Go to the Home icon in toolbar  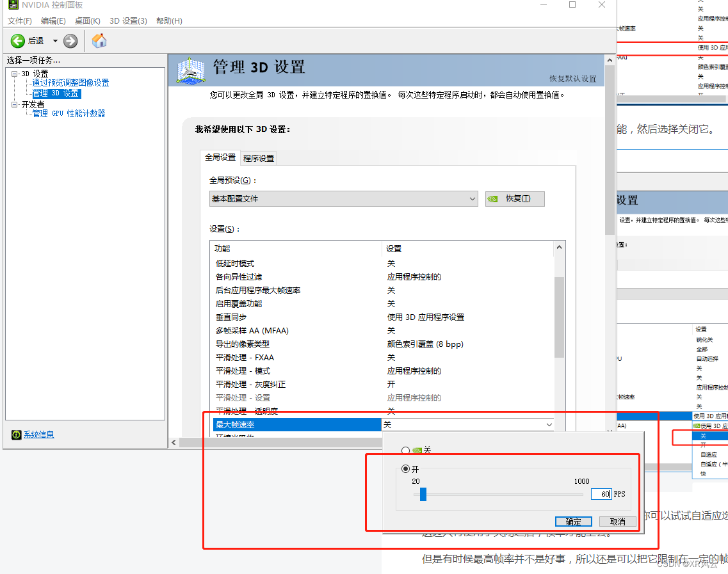99,41
